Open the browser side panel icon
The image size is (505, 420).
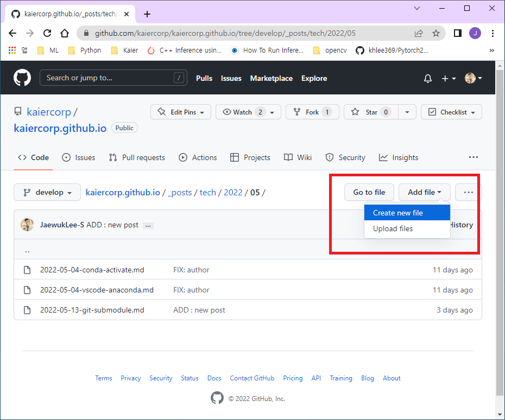pos(457,33)
